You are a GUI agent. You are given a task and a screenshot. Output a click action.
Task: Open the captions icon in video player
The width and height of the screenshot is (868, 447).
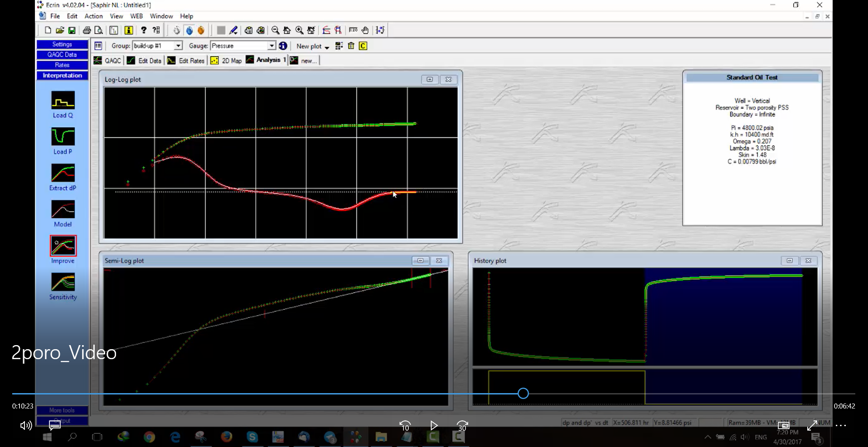(x=55, y=425)
